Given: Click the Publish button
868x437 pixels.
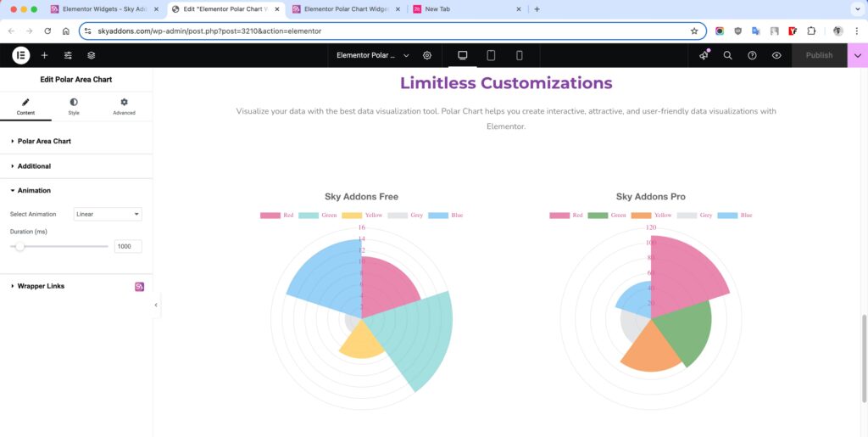Looking at the screenshot, I should pyautogui.click(x=820, y=55).
